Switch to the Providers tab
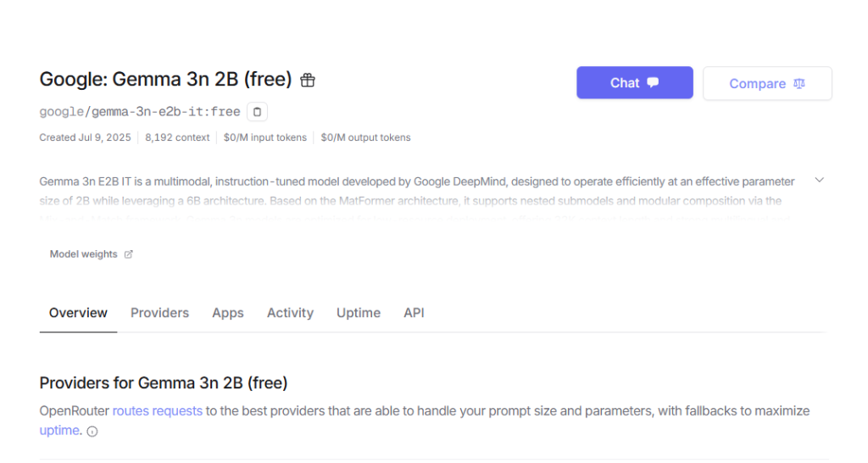 (x=159, y=313)
